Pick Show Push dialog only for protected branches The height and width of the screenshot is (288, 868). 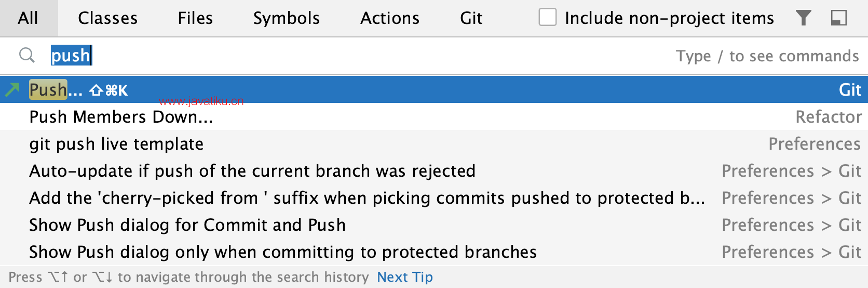coord(283,252)
